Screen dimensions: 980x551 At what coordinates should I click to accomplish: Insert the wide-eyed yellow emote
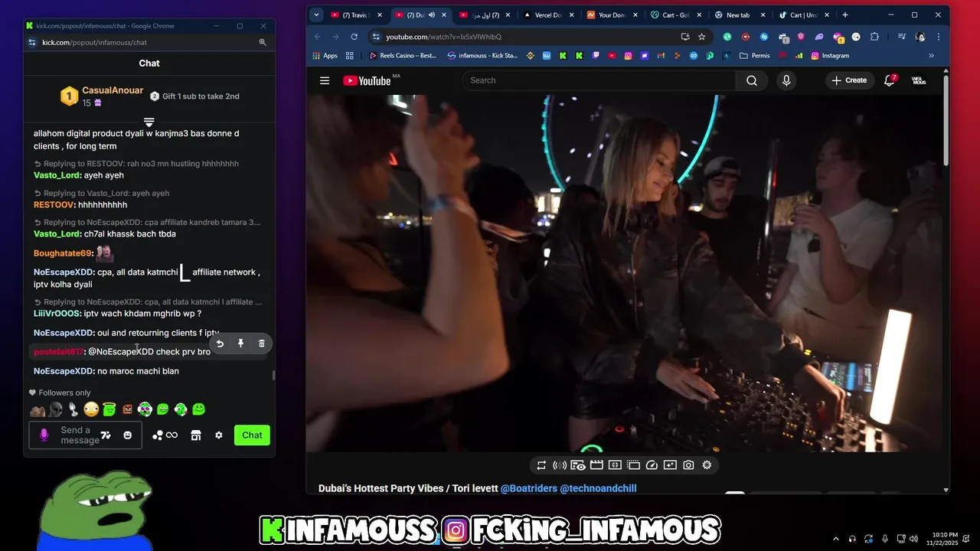(x=91, y=409)
